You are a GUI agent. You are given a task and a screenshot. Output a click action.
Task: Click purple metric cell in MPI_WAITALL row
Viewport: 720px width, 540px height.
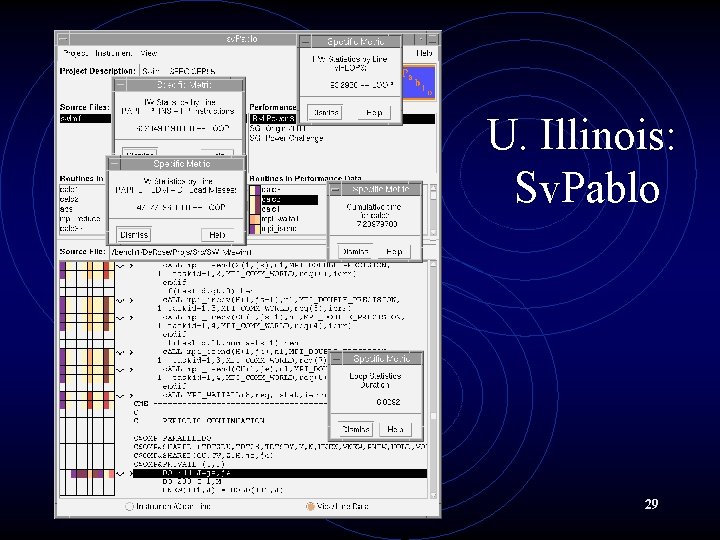pyautogui.click(x=62, y=395)
